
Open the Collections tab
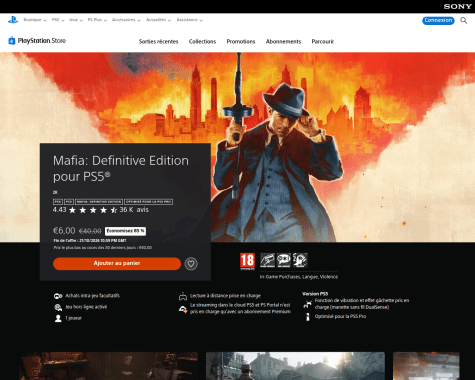[x=202, y=42]
